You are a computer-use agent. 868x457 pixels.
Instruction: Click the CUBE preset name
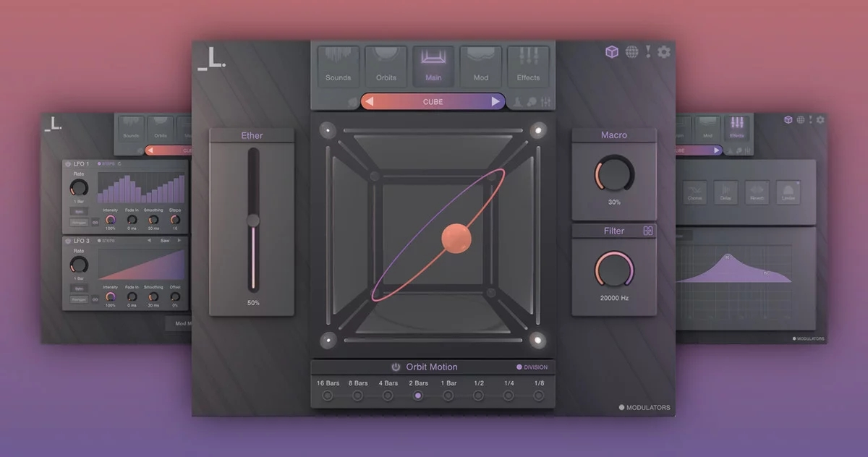point(432,101)
